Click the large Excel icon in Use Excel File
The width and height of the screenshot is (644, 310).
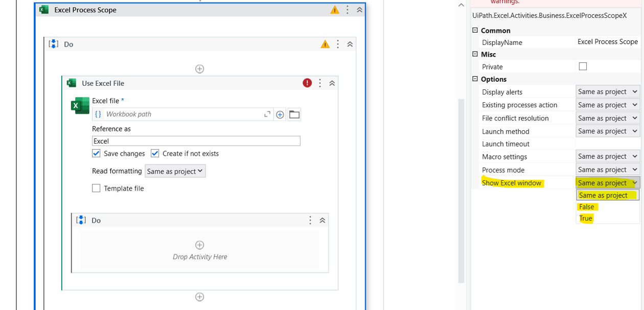click(80, 105)
